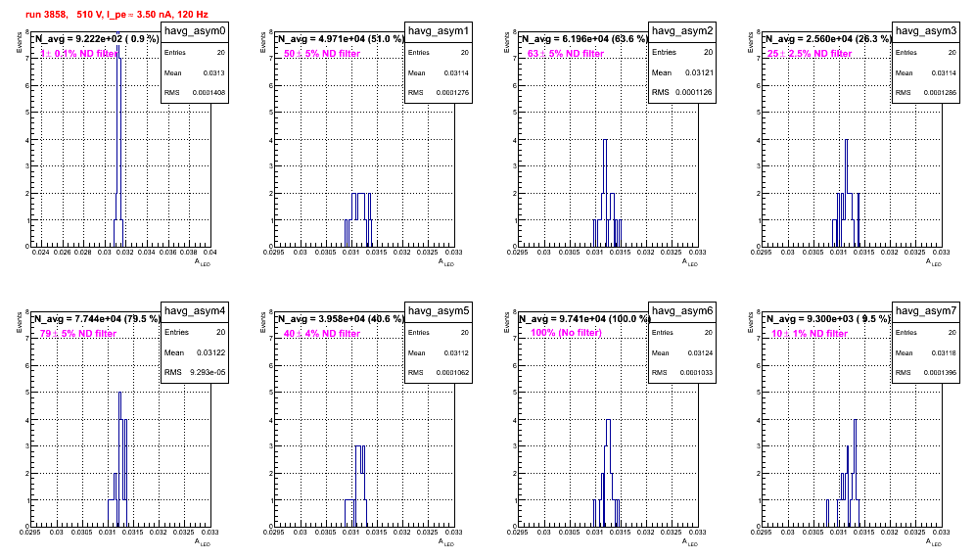Click RMS 0.0001062 in havg_asym5 box
The image size is (975, 560).
point(439,373)
